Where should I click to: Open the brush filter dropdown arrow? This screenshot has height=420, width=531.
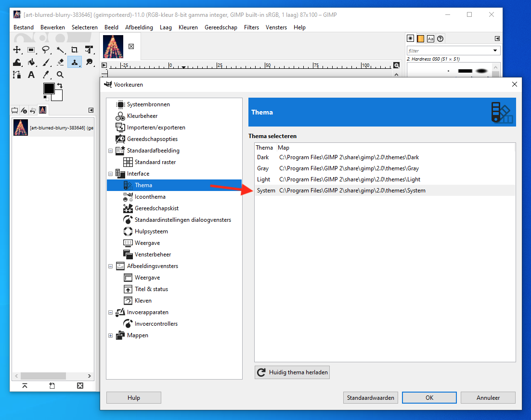click(x=495, y=51)
